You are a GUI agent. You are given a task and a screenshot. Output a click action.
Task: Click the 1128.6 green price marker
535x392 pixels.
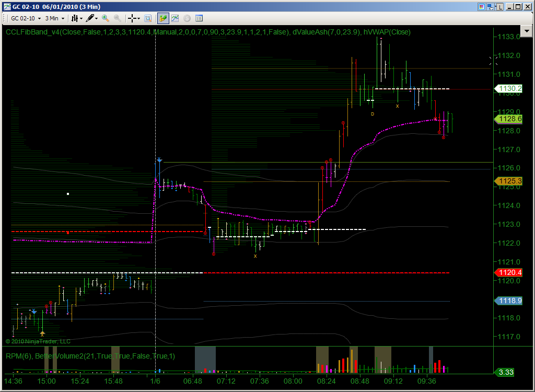click(x=508, y=119)
